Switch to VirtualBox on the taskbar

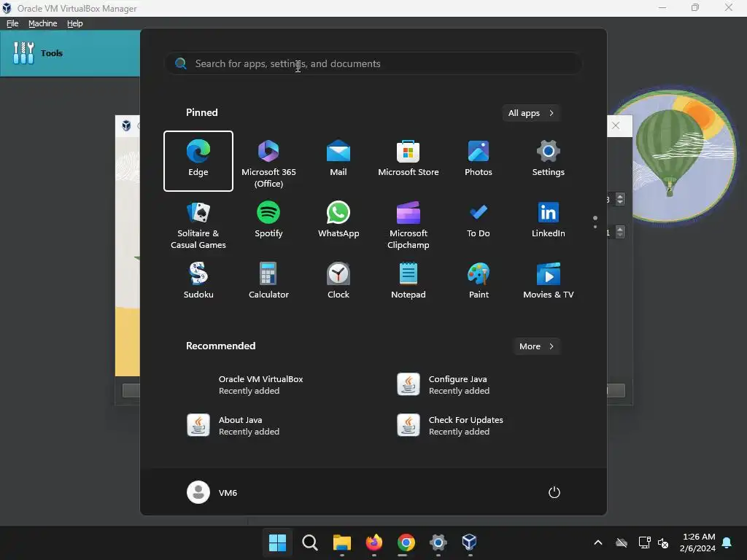[470, 542]
